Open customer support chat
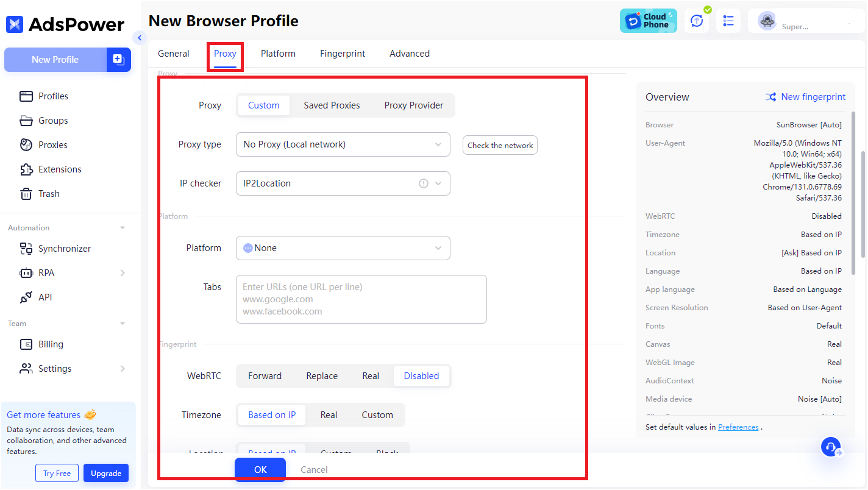868x490 pixels. pos(831,447)
